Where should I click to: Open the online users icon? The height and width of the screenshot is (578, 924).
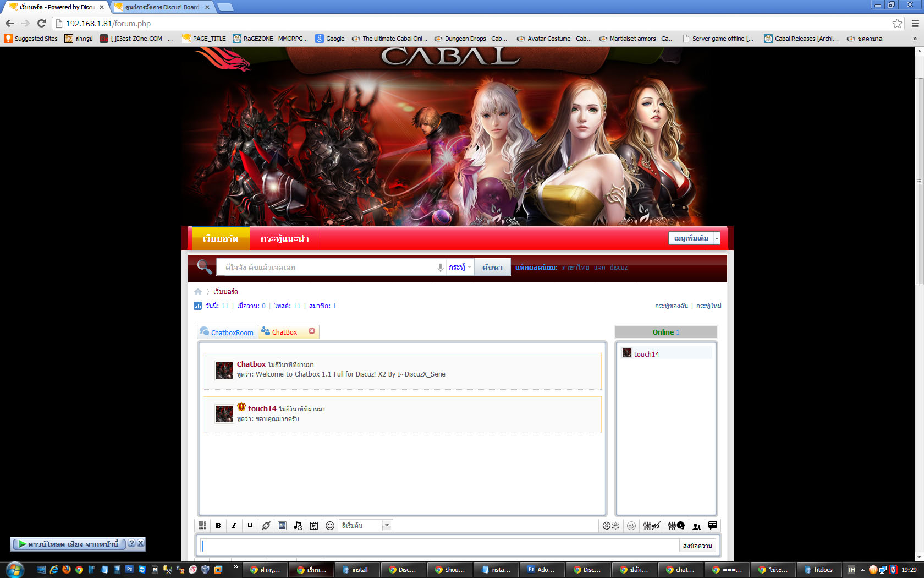click(x=697, y=526)
